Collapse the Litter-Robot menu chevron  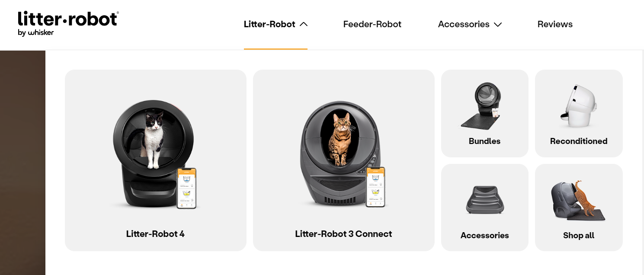point(304,24)
